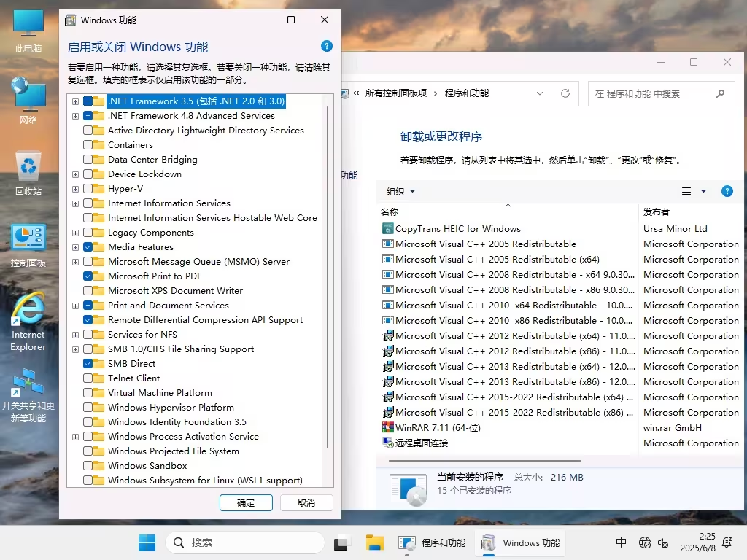Image resolution: width=747 pixels, height=560 pixels.
Task: Expand SMB 1.0/CIFS File Sharing Support node
Action: click(x=75, y=349)
